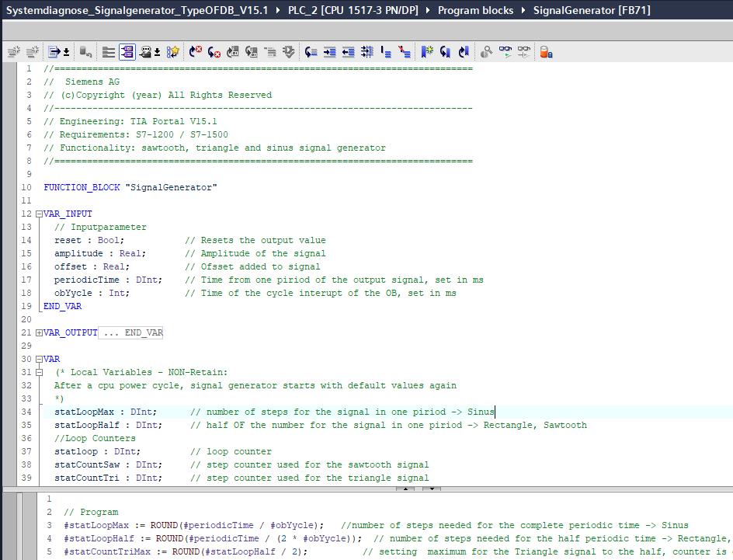The image size is (733, 560).
Task: Click the 'periodicTime : DInt;' declaration
Action: (x=109, y=280)
